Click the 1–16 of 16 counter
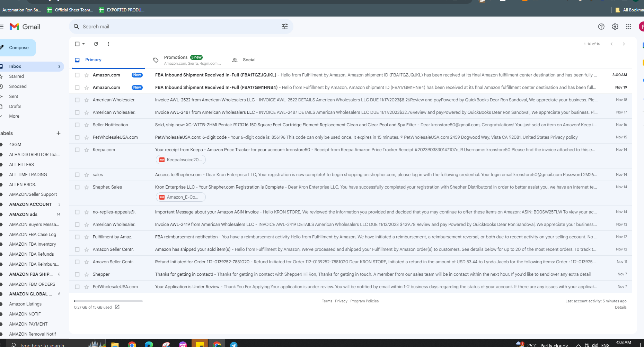Screen dimensions: 644x347 [592, 44]
